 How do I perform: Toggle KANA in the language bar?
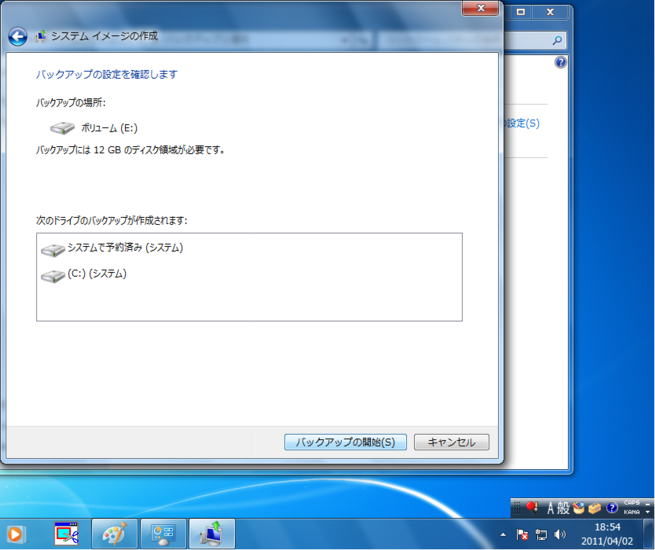pos(632,512)
